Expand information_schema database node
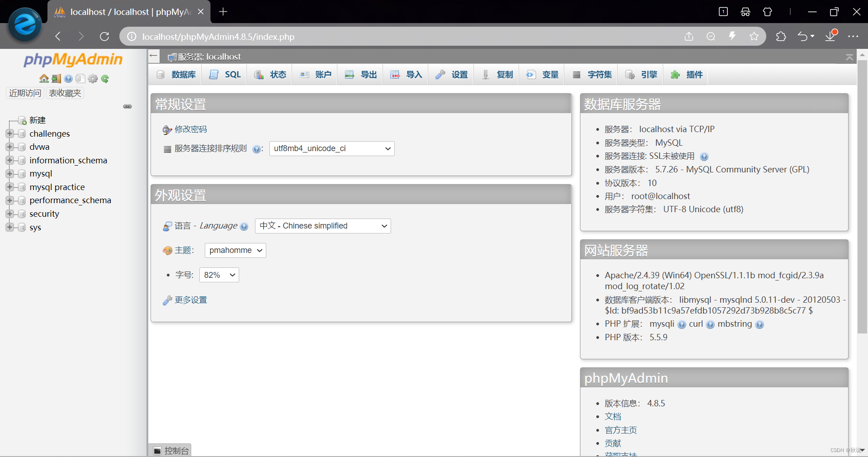 point(9,160)
